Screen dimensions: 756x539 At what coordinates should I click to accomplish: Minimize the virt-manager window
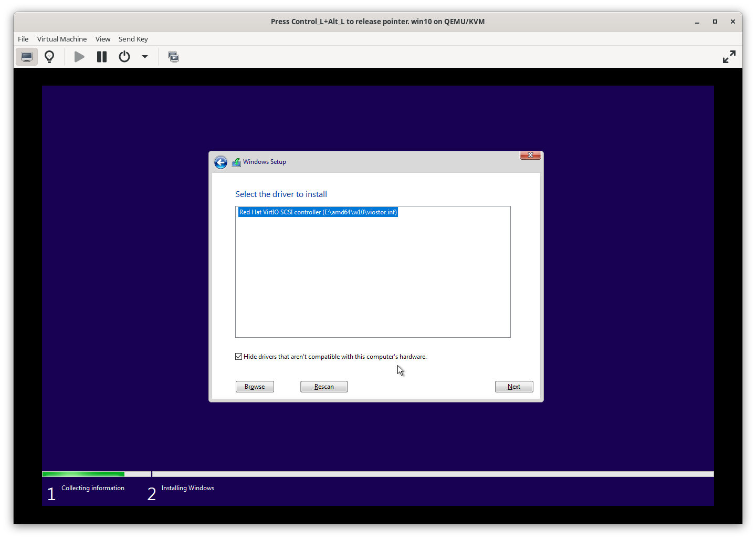[x=697, y=22]
